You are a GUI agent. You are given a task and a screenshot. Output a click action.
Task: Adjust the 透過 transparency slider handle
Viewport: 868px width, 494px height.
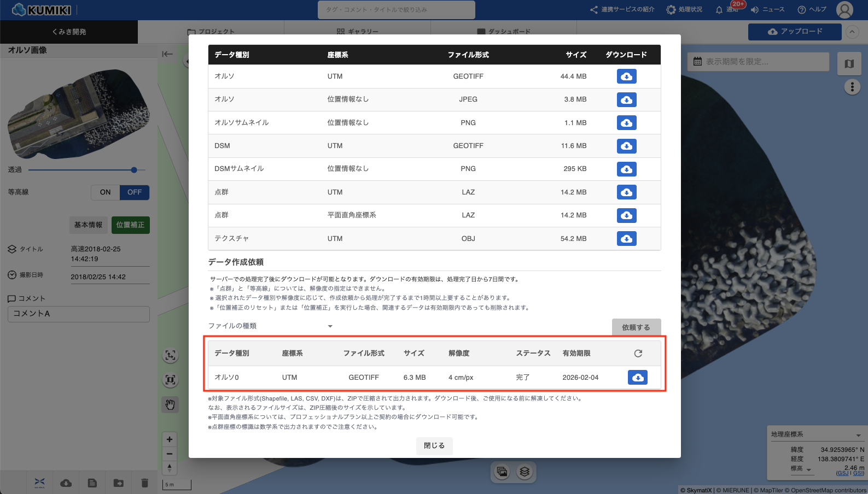[134, 170]
